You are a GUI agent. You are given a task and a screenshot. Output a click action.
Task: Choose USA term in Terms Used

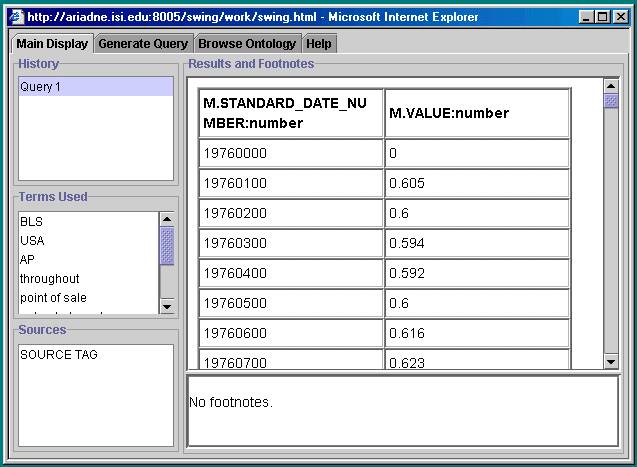[x=32, y=241]
